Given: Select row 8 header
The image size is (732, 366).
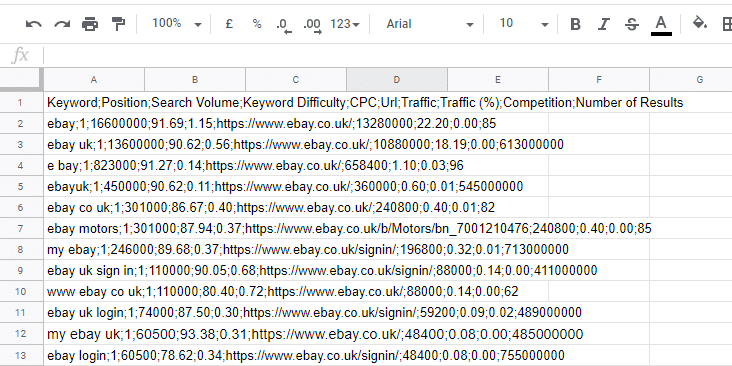Looking at the screenshot, I should [20, 249].
